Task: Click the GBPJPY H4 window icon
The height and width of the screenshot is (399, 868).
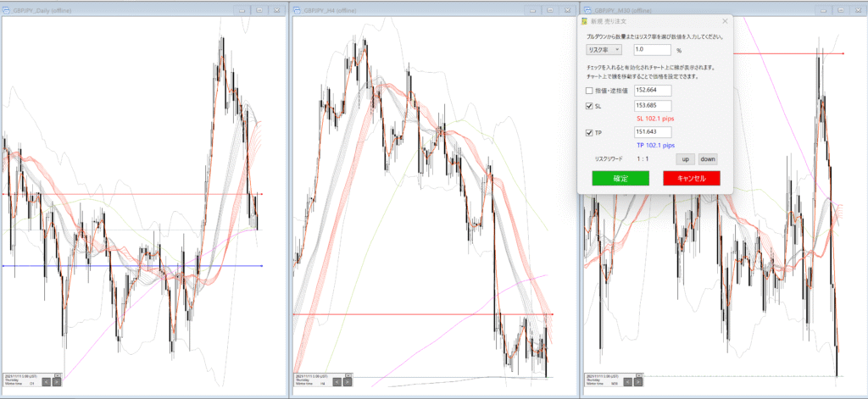Action: (297, 9)
